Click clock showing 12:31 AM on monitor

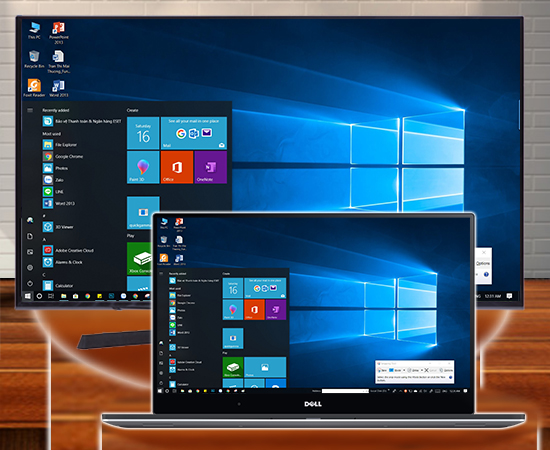(x=493, y=296)
